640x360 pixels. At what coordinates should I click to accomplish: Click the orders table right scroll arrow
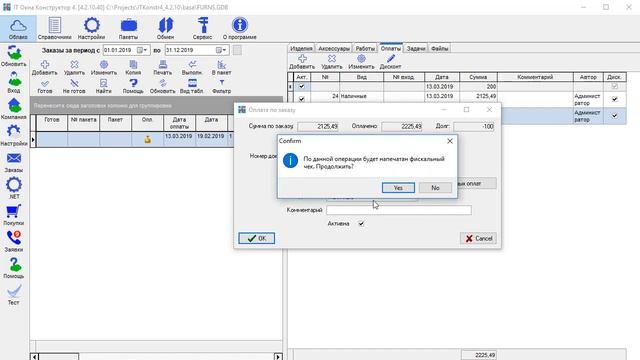point(278,357)
